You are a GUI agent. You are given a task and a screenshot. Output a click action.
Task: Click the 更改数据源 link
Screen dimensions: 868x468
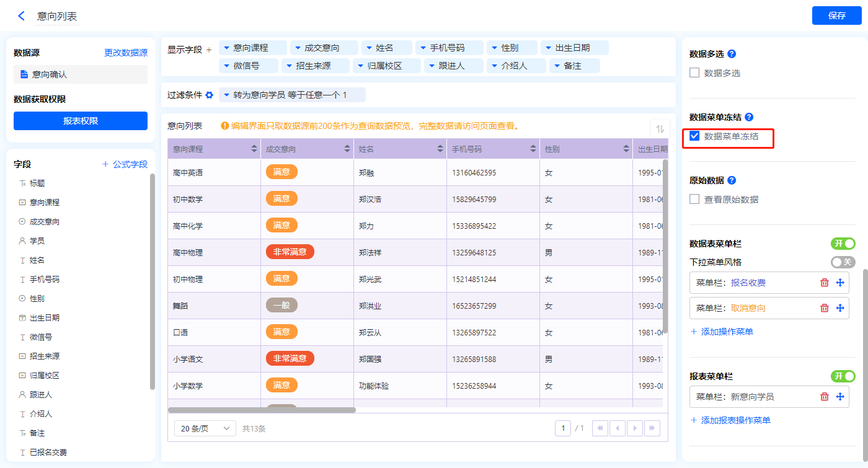126,53
